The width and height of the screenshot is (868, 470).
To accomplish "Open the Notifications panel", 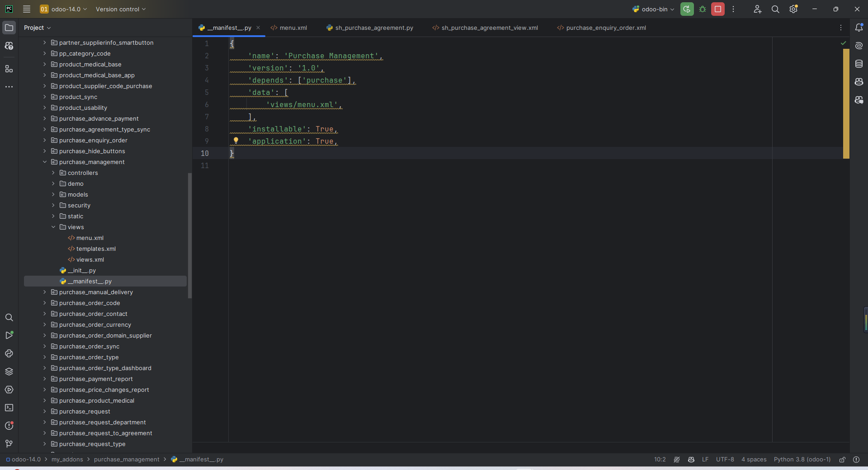I will coord(859,28).
